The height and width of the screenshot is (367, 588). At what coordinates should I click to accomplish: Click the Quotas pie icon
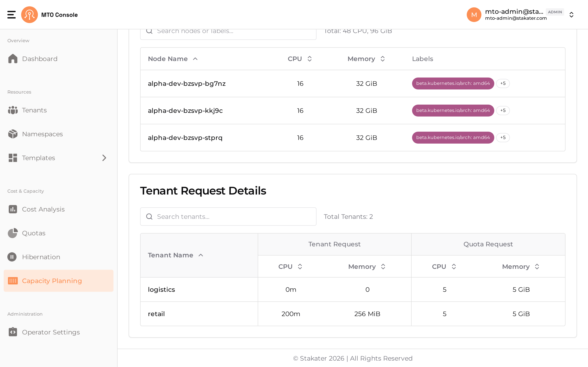coord(13,233)
